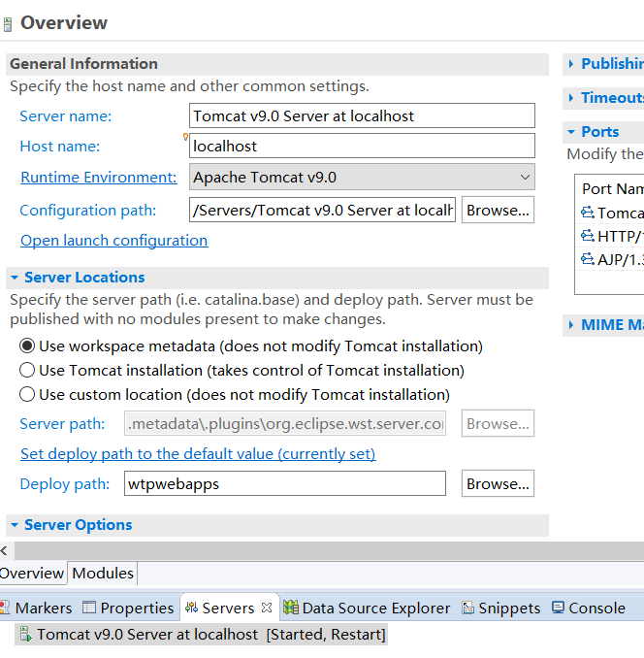The image size is (644, 658).
Task: Select Tomcat v9.0 Server in Servers view
Action: click(x=202, y=634)
